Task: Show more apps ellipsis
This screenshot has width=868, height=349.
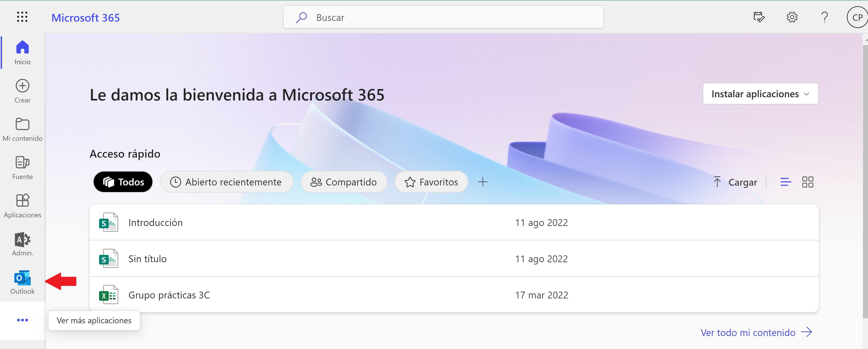Action: [x=22, y=320]
